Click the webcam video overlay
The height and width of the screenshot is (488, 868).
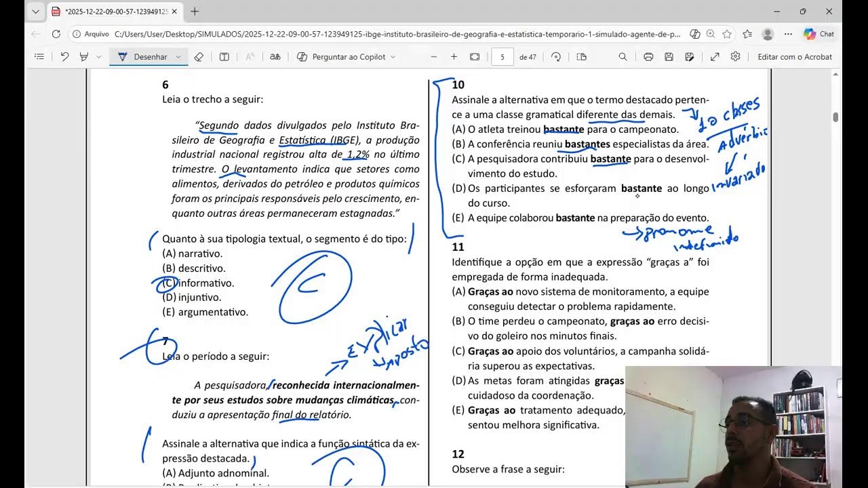point(733,426)
